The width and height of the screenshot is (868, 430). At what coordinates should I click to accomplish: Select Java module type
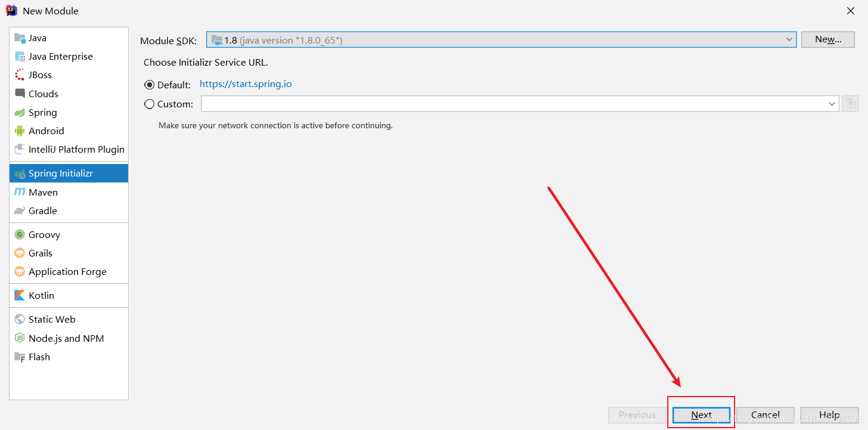click(x=69, y=38)
